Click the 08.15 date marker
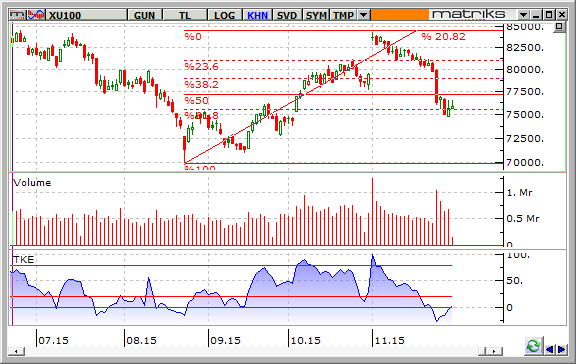576x364 pixels. (x=141, y=340)
